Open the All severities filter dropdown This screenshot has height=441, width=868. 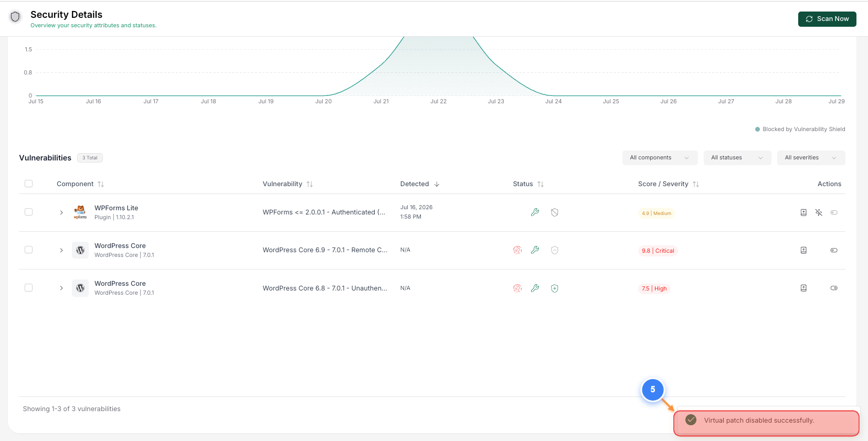811,158
